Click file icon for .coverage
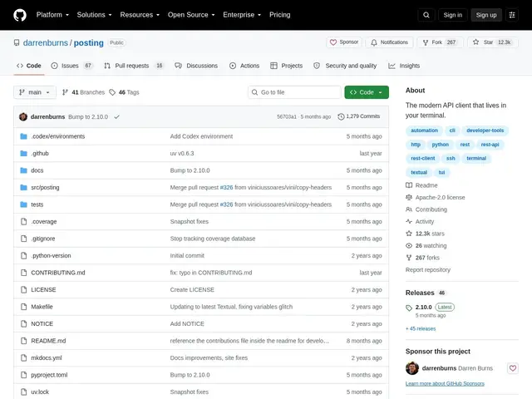The height and width of the screenshot is (399, 532). pos(23,222)
